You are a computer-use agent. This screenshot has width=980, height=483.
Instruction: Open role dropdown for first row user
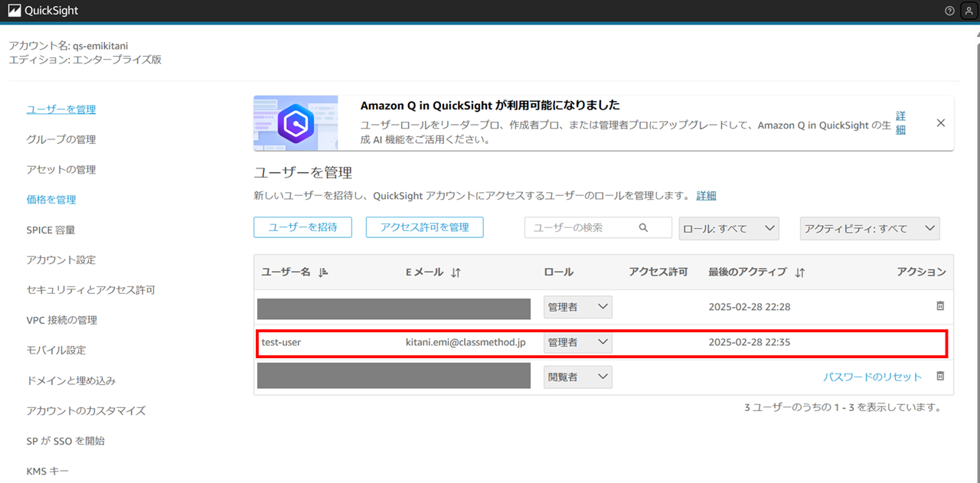[578, 307]
